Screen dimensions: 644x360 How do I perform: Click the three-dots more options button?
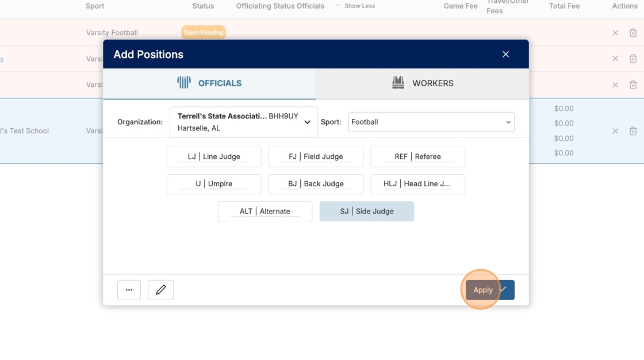129,290
